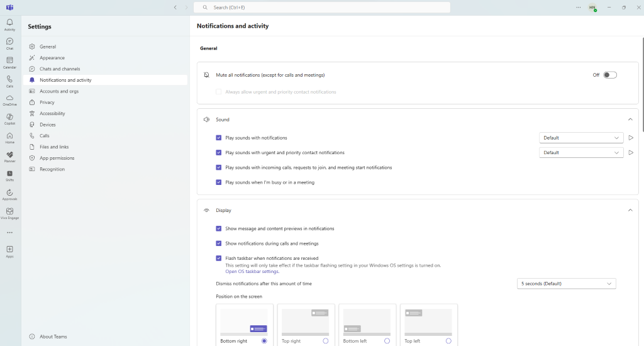The height and width of the screenshot is (346, 644).
Task: Open Accessibility settings
Action: click(105, 113)
